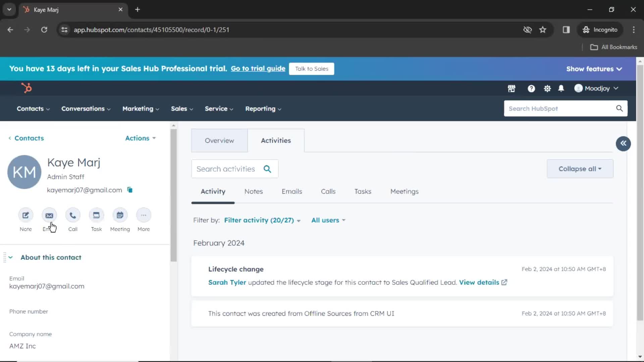Switch to the Emails tab

pos(292,191)
